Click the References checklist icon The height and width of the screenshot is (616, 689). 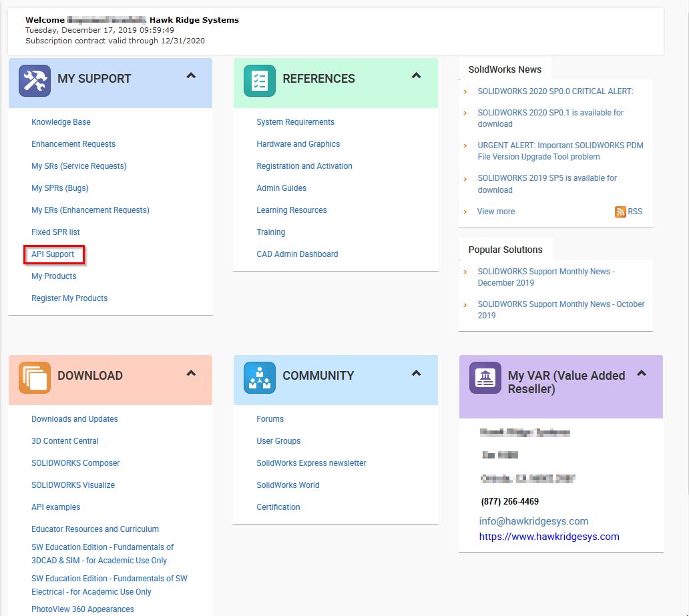(x=260, y=81)
